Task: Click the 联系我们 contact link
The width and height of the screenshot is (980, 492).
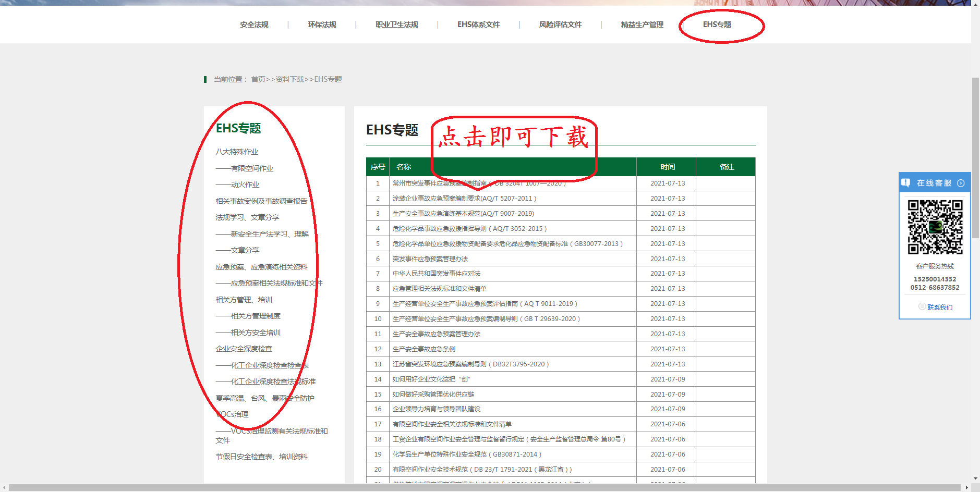Action: coord(939,307)
